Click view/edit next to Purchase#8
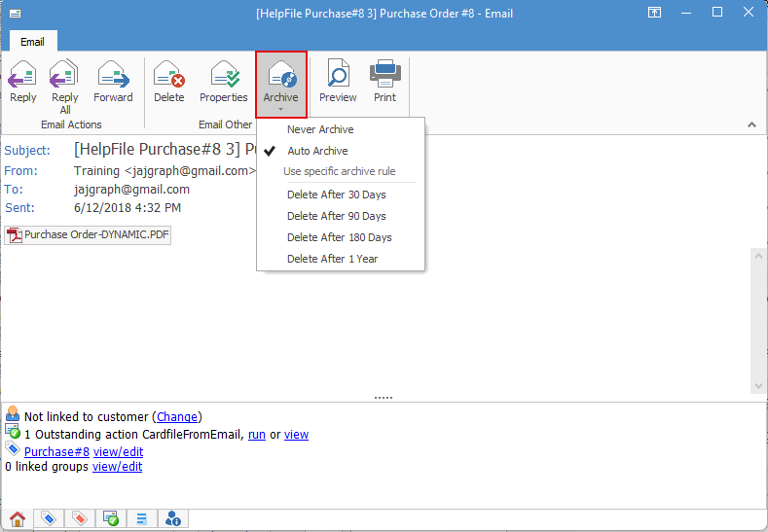 [x=119, y=451]
